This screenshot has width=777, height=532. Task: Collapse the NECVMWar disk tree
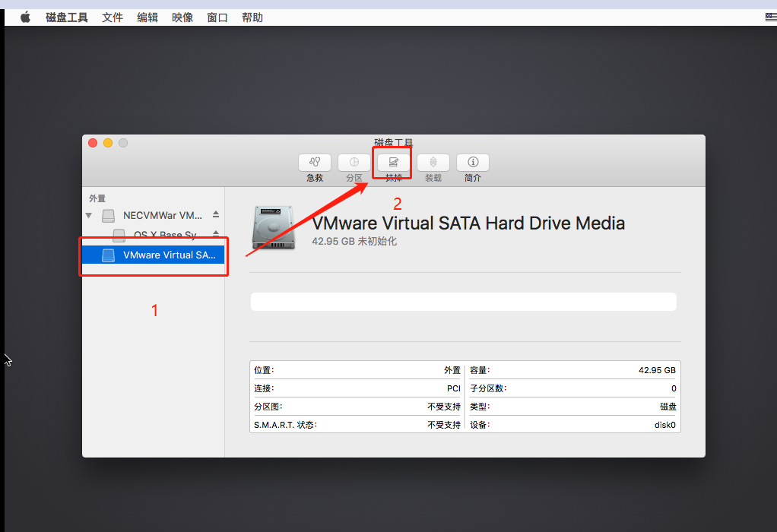click(89, 216)
